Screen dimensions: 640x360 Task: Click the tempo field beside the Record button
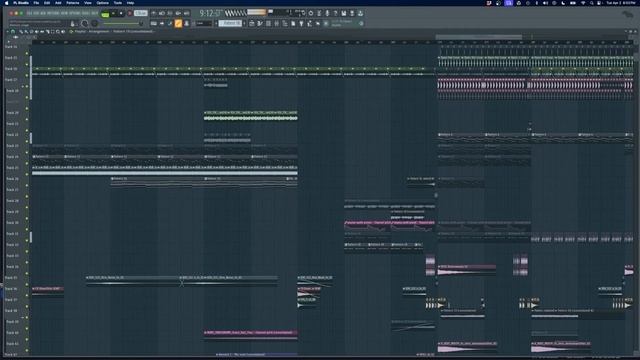pyautogui.click(x=141, y=13)
